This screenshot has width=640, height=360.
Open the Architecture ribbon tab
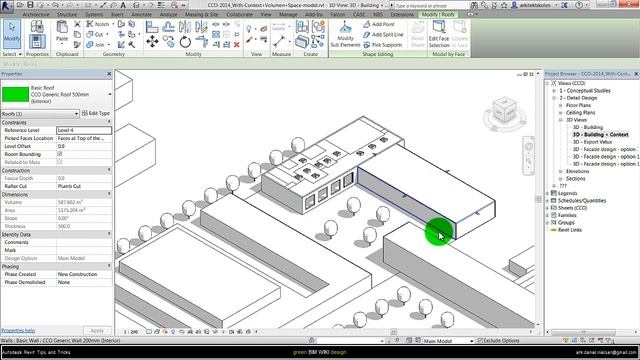point(36,14)
